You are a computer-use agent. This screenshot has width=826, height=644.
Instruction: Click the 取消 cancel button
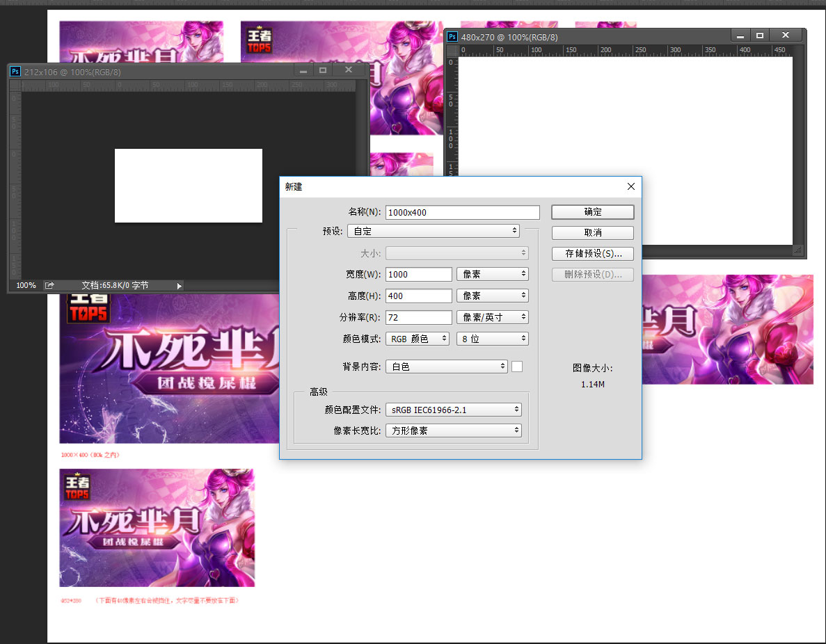coord(593,233)
